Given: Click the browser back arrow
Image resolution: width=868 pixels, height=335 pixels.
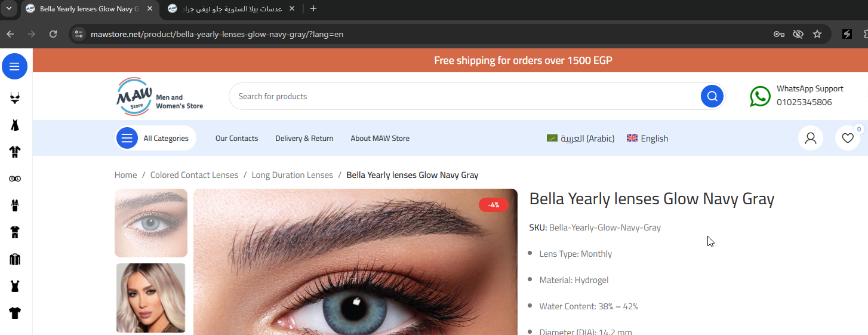Looking at the screenshot, I should [x=10, y=34].
